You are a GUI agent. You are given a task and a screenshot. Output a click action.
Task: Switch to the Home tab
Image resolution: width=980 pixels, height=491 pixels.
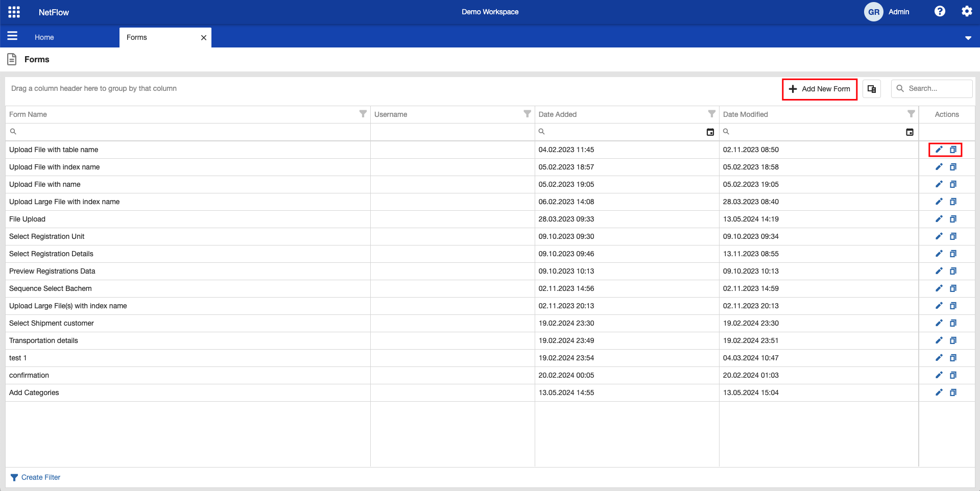coord(44,37)
